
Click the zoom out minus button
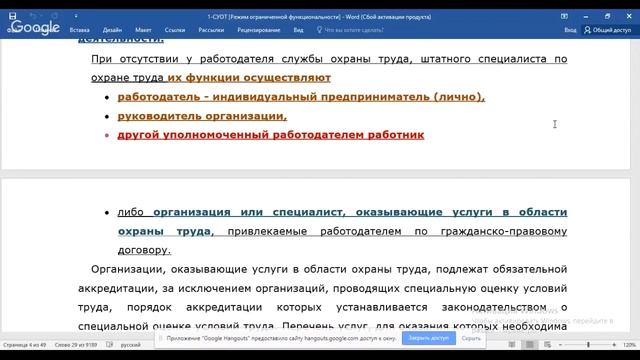pyautogui.click(x=560, y=345)
